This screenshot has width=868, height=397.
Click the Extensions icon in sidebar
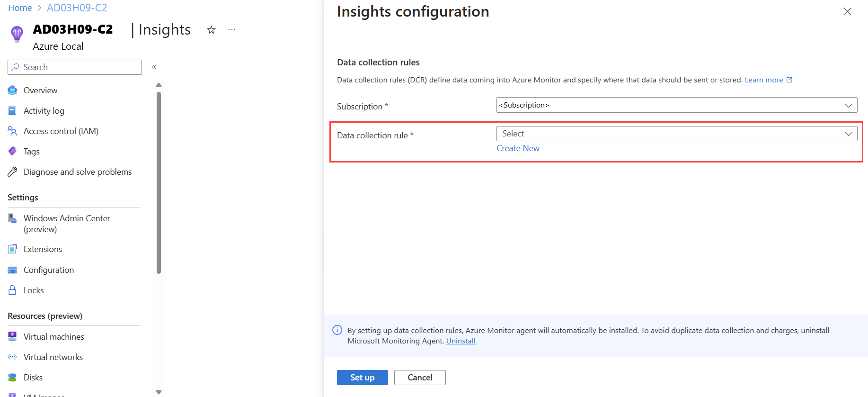pos(12,249)
